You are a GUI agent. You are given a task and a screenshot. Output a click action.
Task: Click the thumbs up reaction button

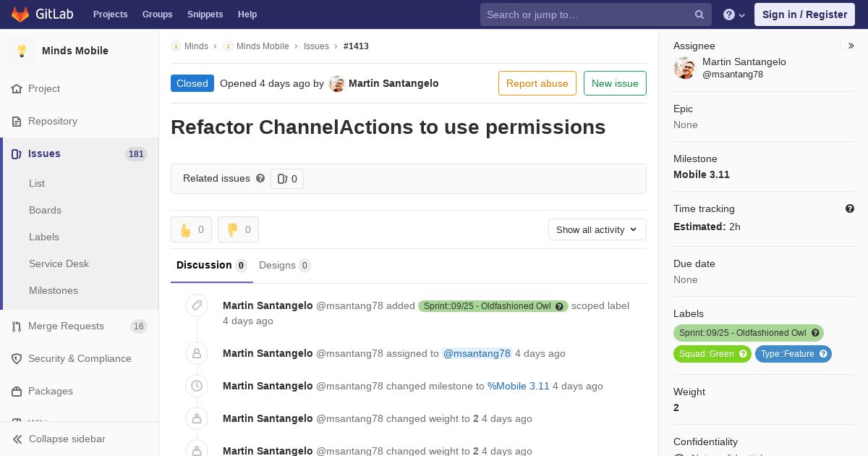tap(191, 229)
